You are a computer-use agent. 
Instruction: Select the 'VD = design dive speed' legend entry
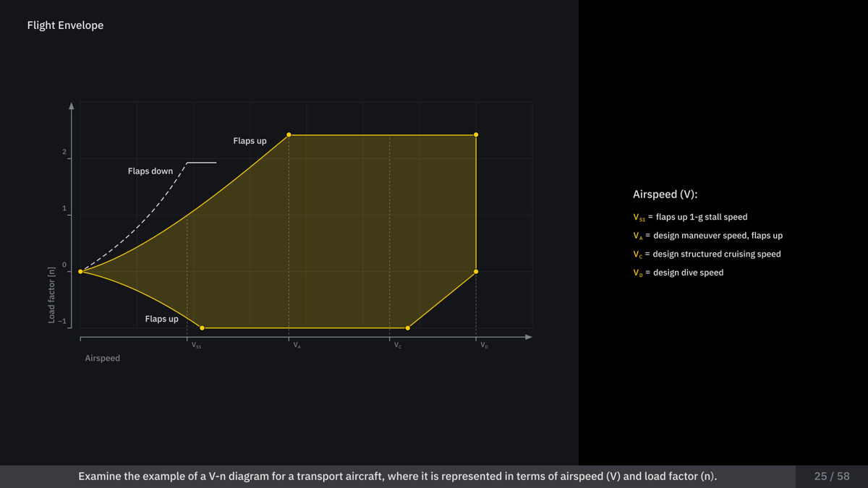tap(677, 273)
